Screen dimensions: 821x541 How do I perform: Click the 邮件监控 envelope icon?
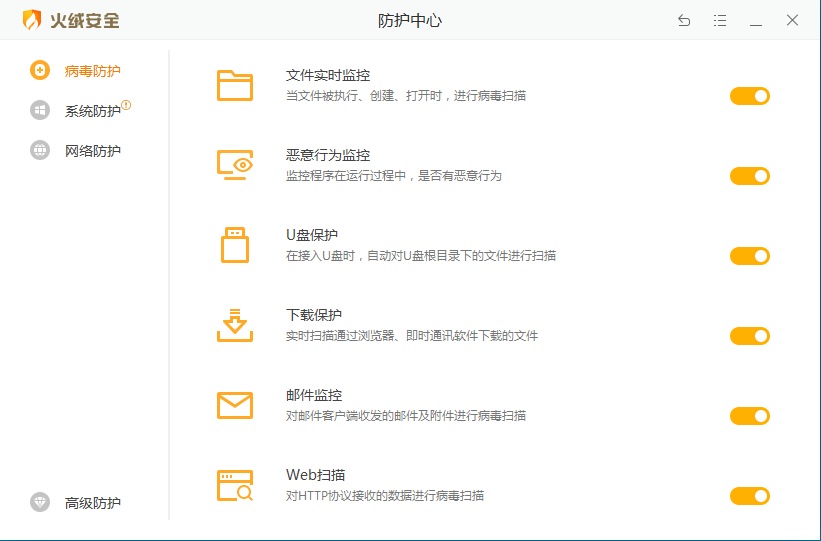235,405
